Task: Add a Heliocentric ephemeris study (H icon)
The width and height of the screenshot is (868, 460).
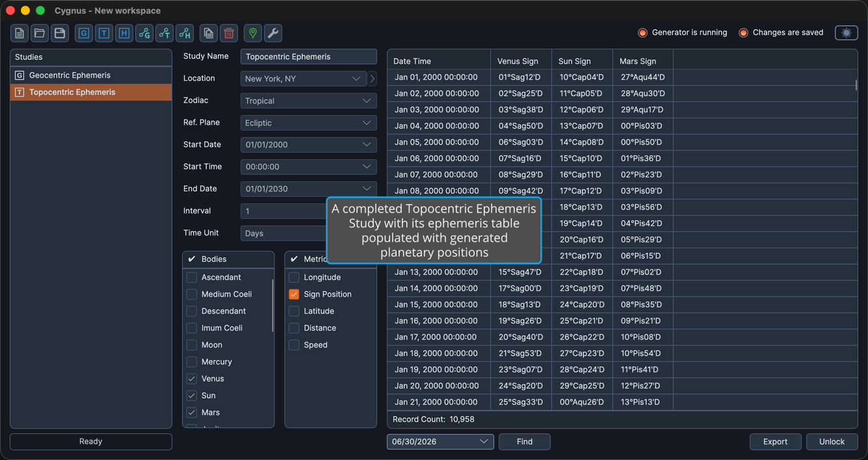Action: [124, 33]
